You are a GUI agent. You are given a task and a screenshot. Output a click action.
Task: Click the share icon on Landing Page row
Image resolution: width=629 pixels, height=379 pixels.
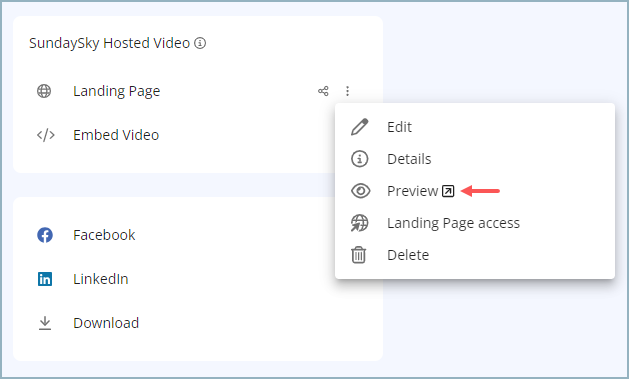[323, 91]
